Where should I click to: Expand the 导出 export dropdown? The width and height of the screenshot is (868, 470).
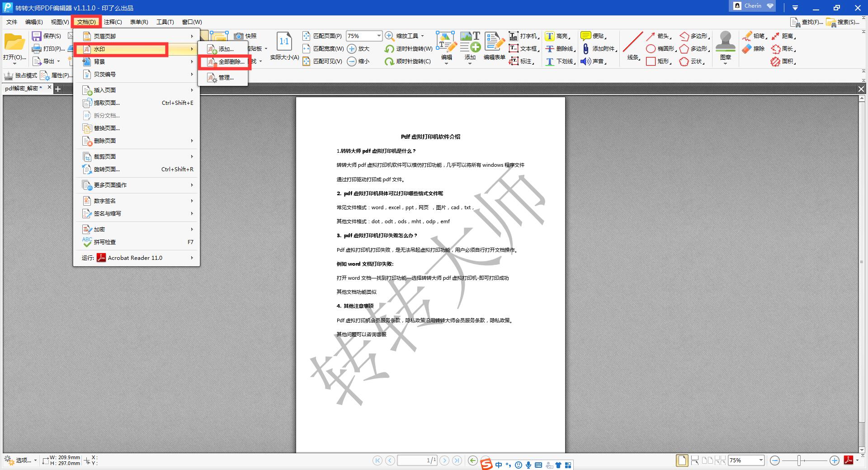click(x=58, y=61)
